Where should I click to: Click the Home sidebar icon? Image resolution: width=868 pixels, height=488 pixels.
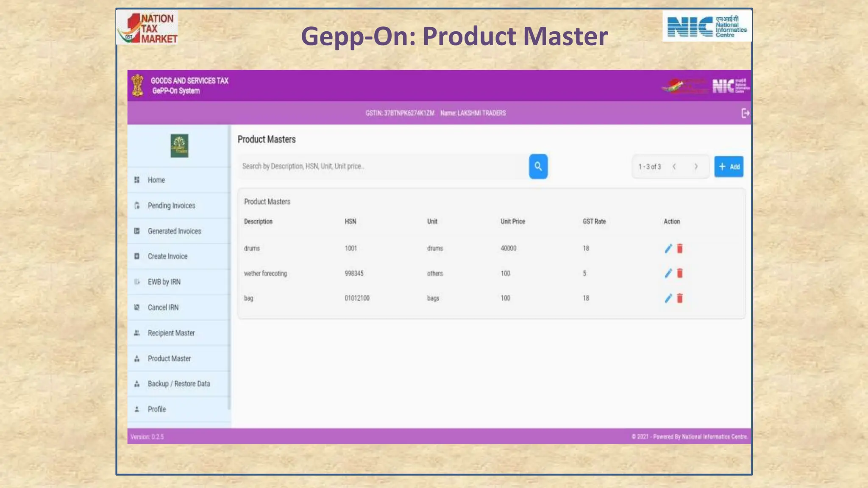[137, 180]
